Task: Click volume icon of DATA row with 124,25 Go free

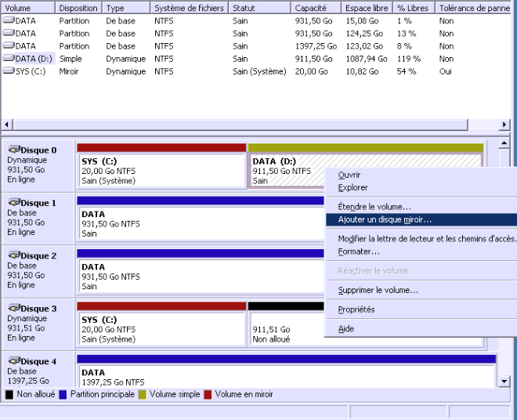Action: tap(9, 33)
